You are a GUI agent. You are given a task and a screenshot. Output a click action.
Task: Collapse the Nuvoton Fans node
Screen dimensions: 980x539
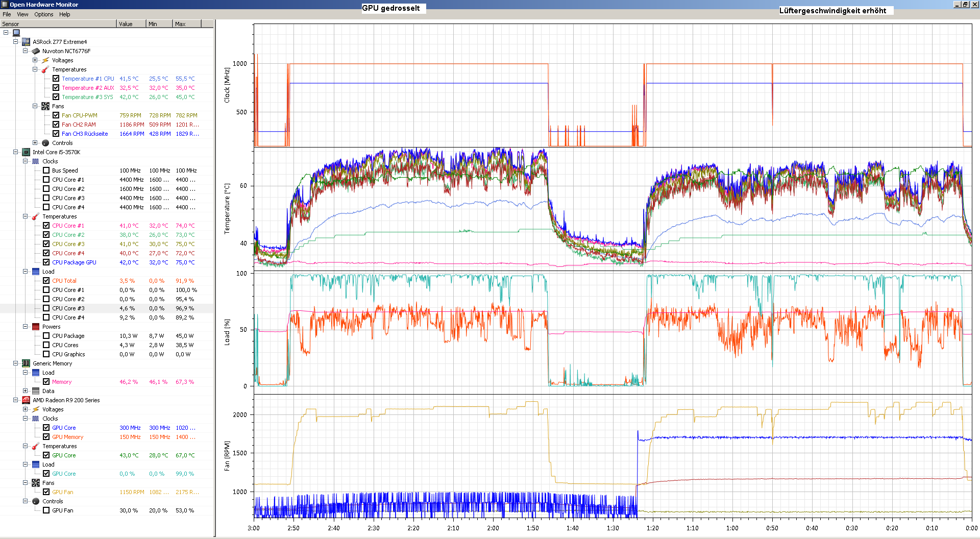35,106
